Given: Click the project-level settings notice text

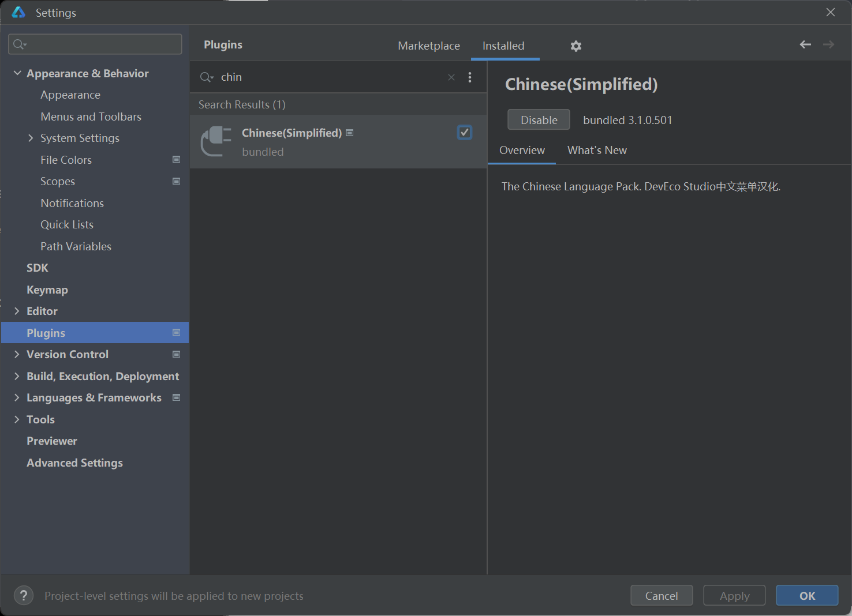Looking at the screenshot, I should 174,596.
